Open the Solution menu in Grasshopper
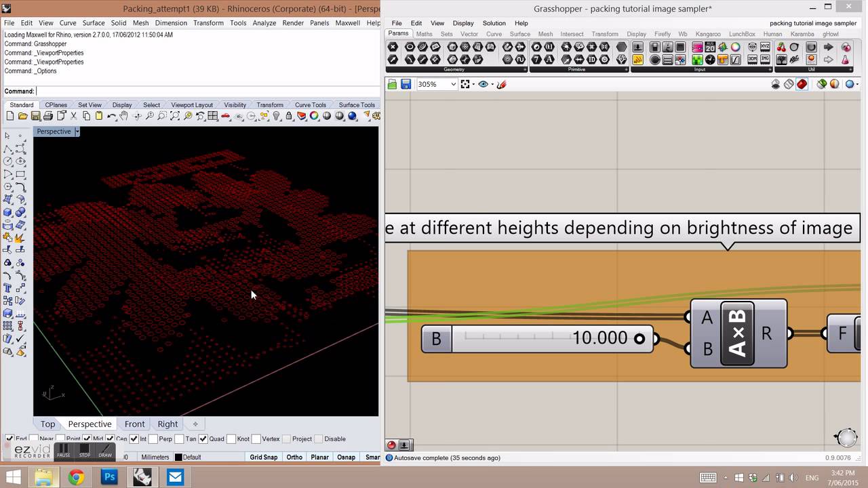868x488 pixels. pos(494,23)
